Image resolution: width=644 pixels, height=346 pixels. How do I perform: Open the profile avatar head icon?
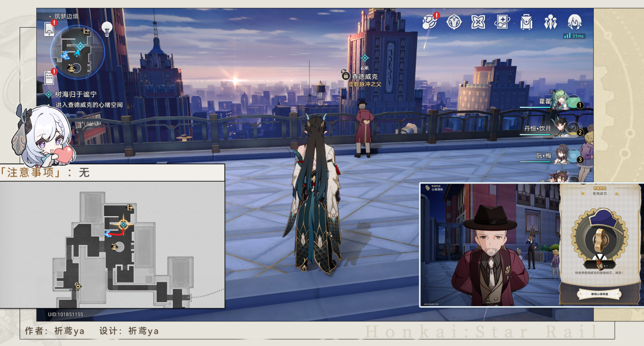pyautogui.click(x=575, y=22)
